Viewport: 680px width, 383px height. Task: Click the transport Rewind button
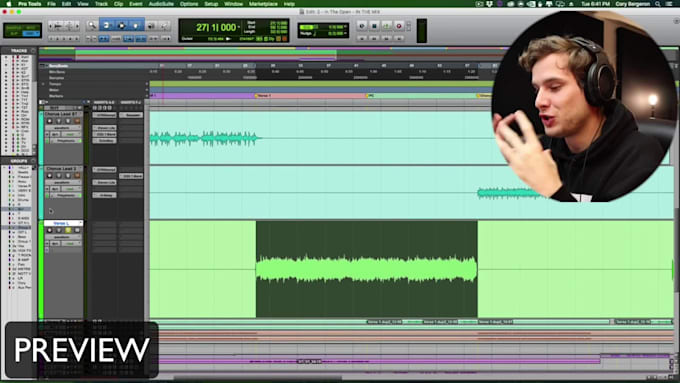(374, 38)
